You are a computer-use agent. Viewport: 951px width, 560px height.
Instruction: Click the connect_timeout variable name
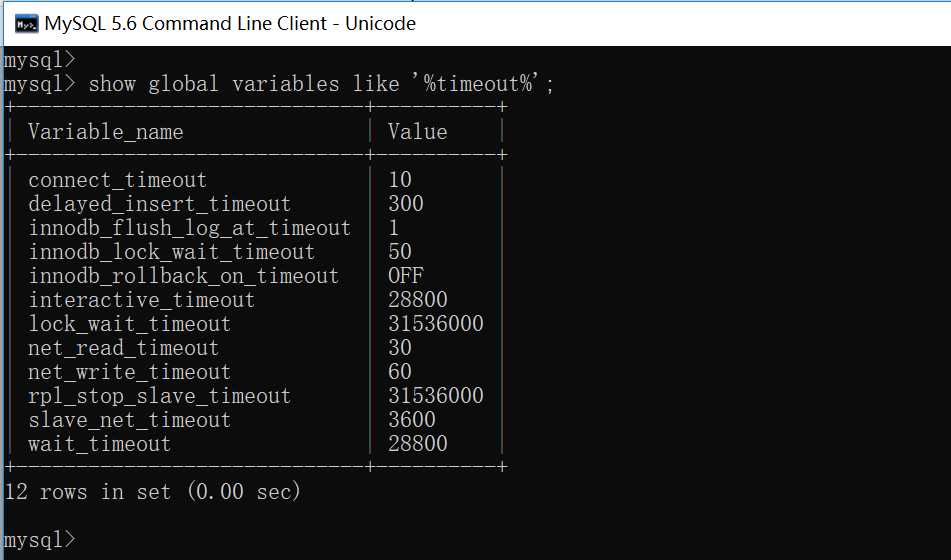[x=117, y=180]
